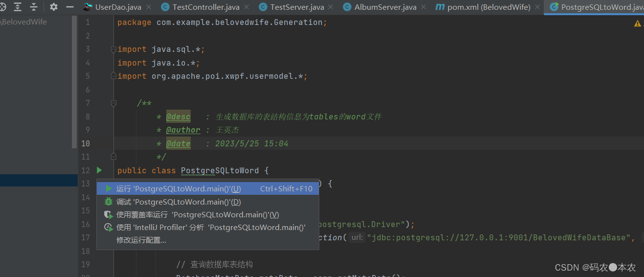
Task: Click the Expand All icon in project toolbar
Action: click(18, 7)
